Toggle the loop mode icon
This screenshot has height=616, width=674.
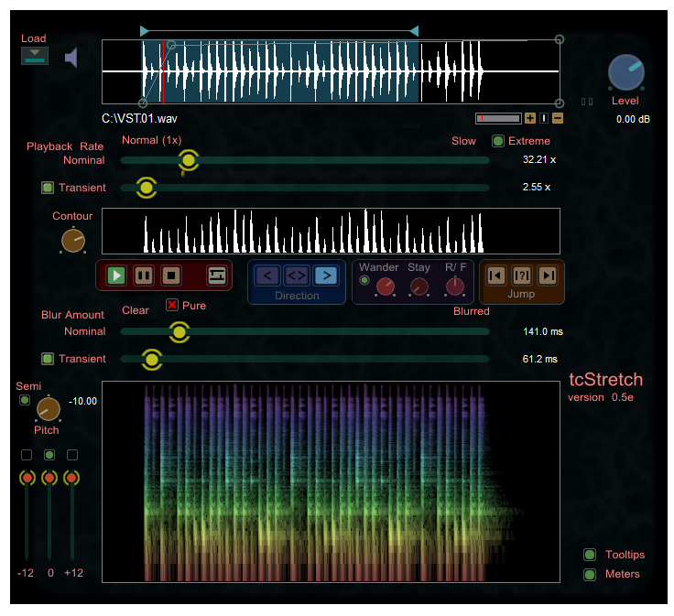[217, 276]
